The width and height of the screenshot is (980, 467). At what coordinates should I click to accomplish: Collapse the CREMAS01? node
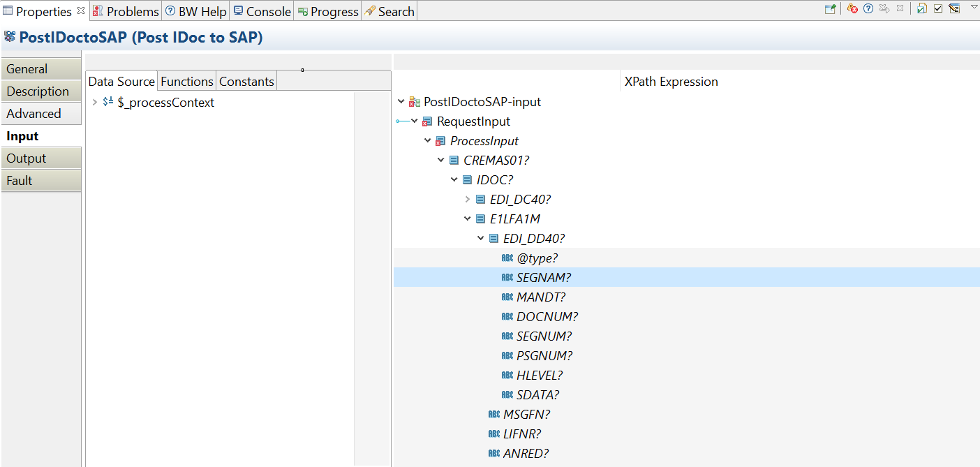441,161
